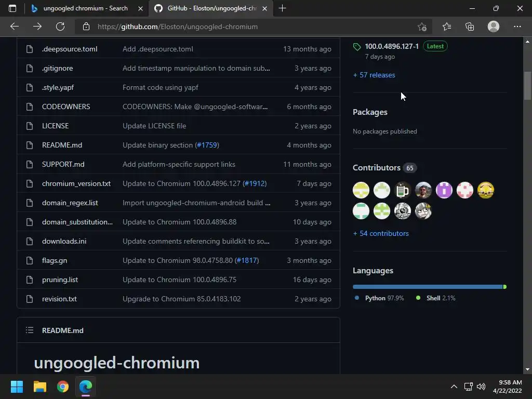Open the browser profile avatar
The image size is (532, 399).
(x=494, y=26)
